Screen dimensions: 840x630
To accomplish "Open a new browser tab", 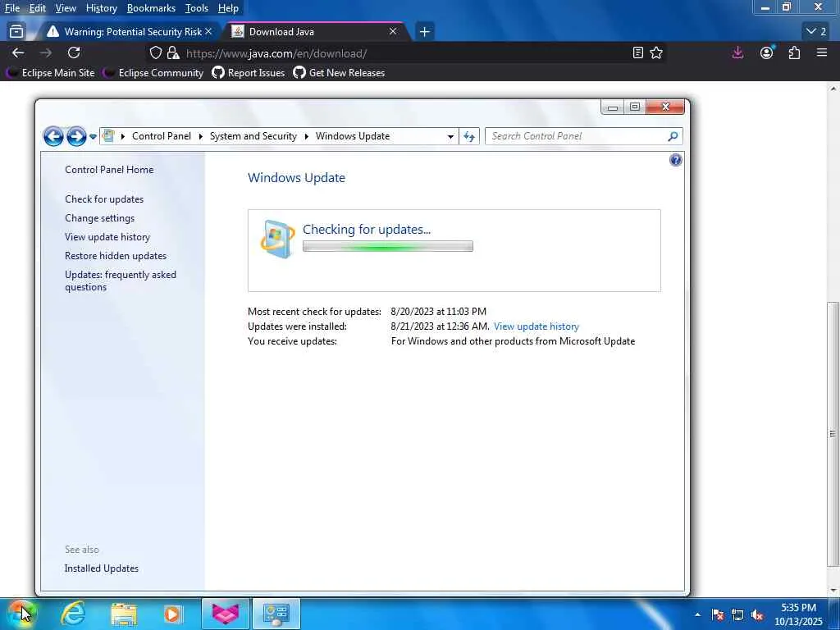I will pyautogui.click(x=424, y=32).
